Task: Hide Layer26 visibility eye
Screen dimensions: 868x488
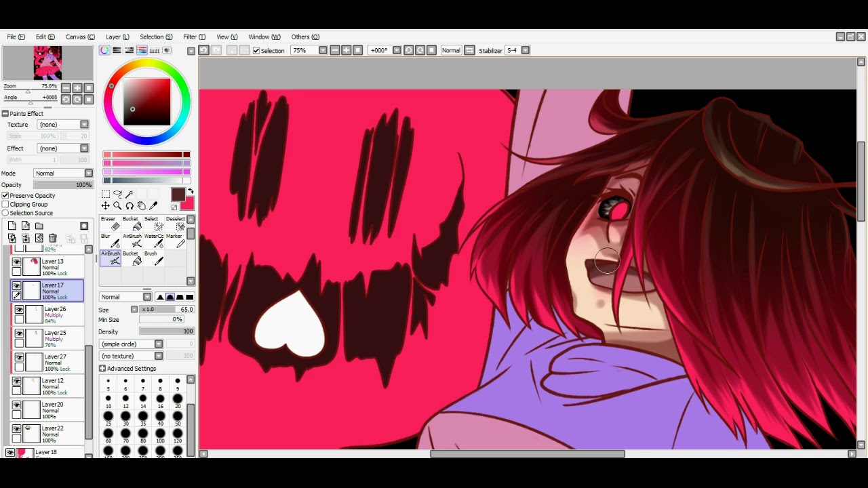Action: tap(19, 310)
